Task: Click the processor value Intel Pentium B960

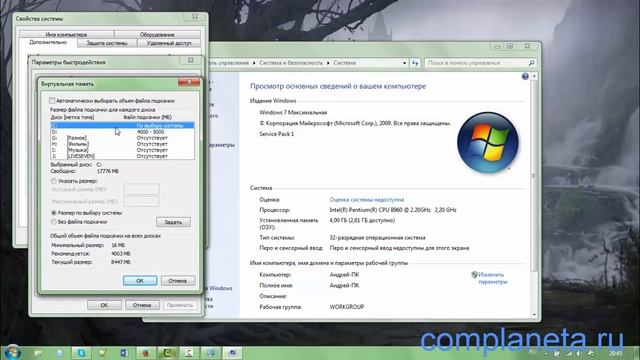Action: (393, 210)
